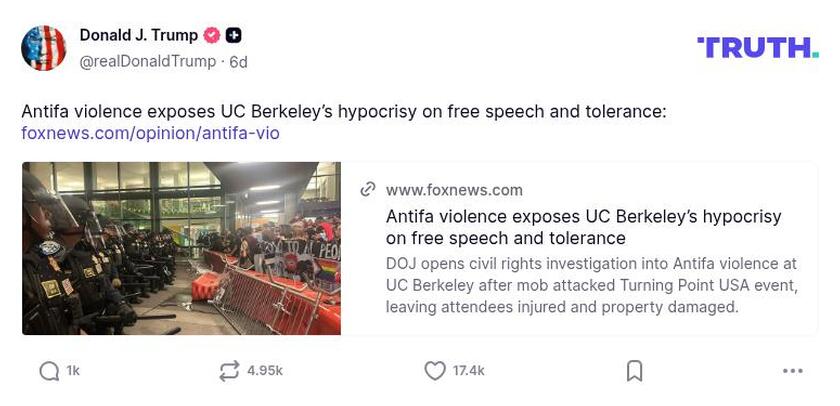This screenshot has height=406, width=840.
Task: Open the three-dot more options menu
Action: (793, 371)
